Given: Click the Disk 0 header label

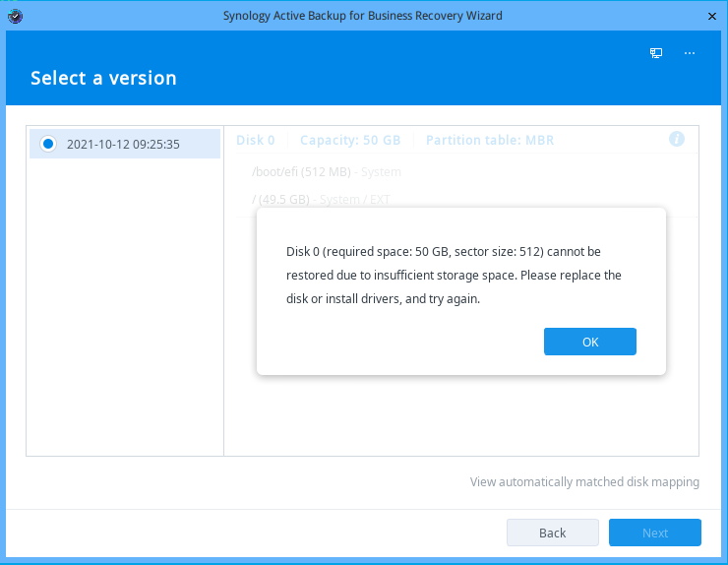Looking at the screenshot, I should 256,140.
